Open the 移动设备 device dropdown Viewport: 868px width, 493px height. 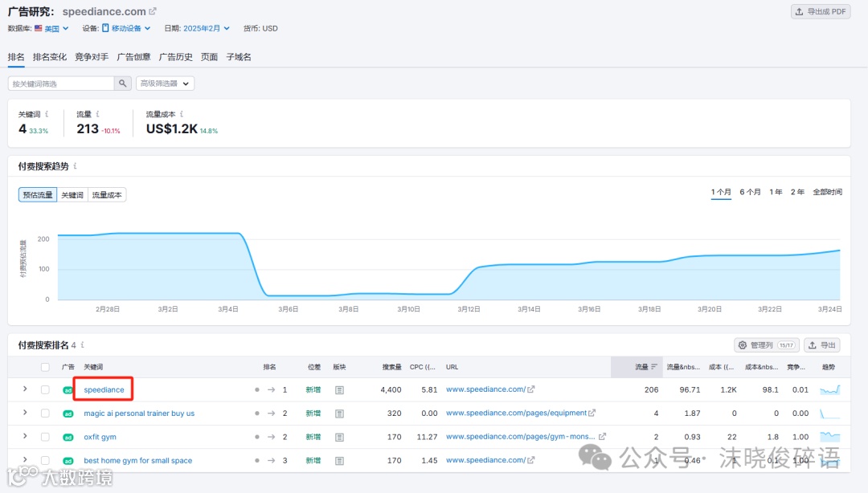coord(126,28)
